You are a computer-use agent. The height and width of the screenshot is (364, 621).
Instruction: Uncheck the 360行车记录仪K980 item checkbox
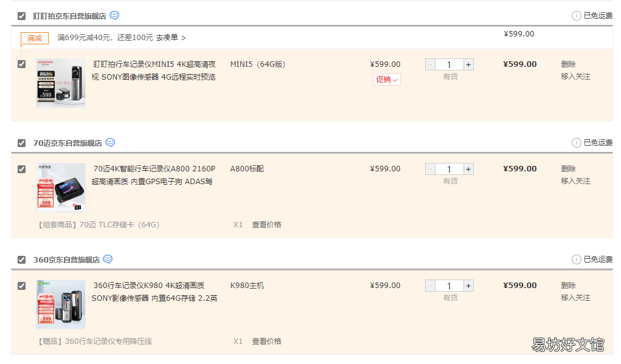click(22, 286)
